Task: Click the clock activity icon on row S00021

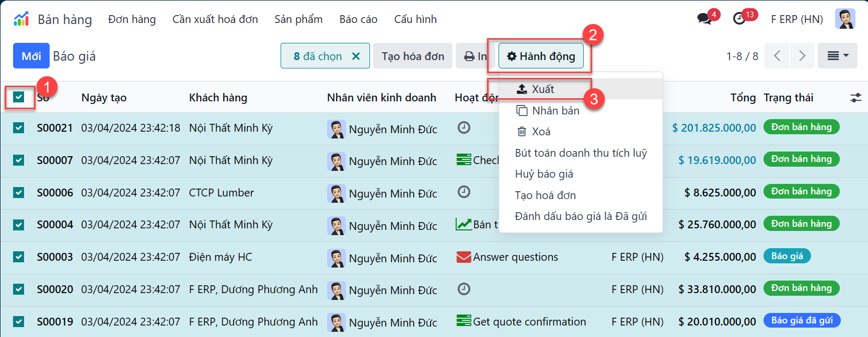Action: point(464,127)
